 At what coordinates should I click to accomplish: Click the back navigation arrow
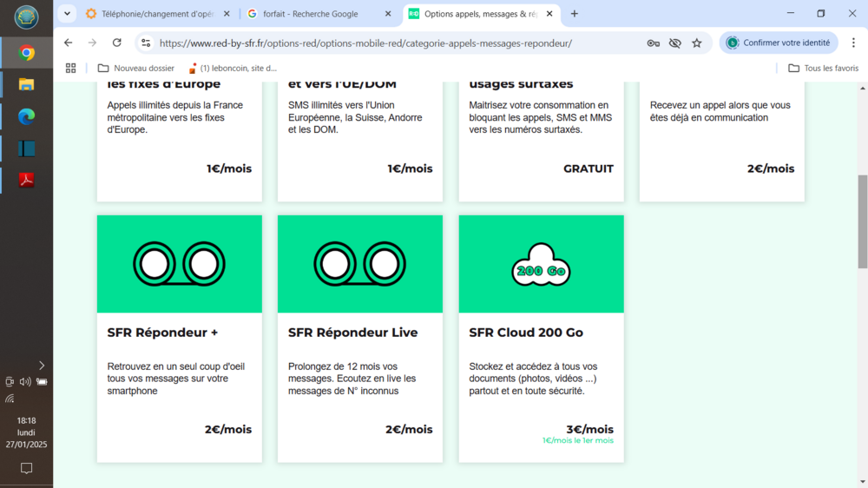pos(69,43)
